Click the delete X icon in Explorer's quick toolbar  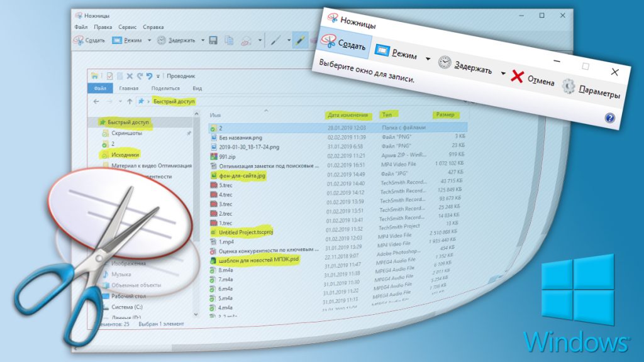pos(130,76)
